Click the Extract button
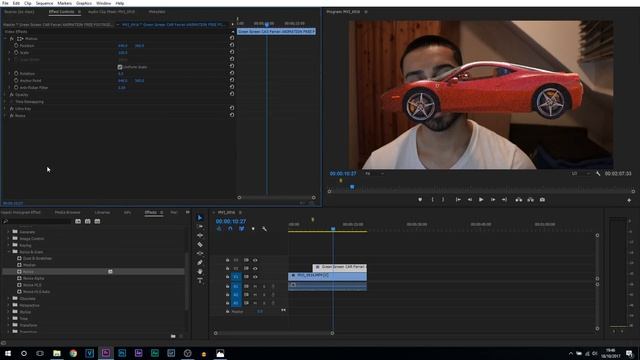Screen dimensions: 640x360 [x=531, y=200]
